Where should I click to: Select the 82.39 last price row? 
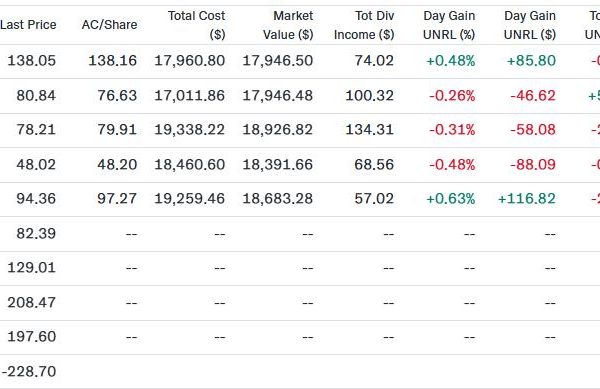[300, 234]
